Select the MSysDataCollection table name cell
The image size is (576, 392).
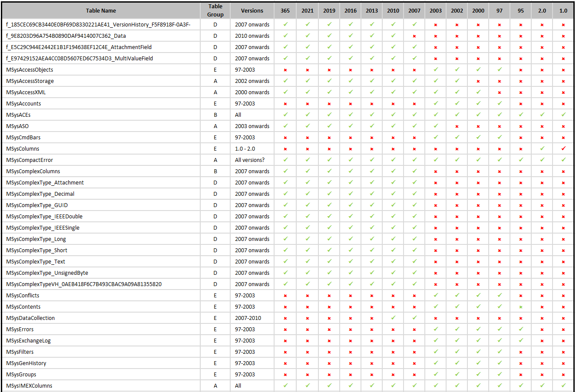pos(101,318)
